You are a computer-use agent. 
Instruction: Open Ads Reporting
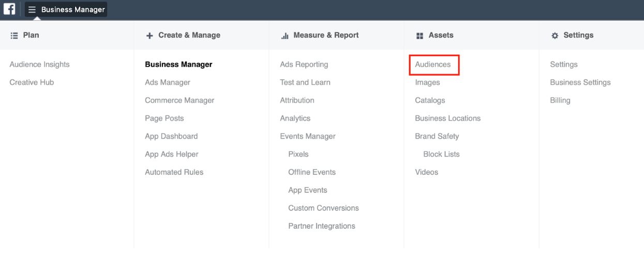(x=304, y=65)
